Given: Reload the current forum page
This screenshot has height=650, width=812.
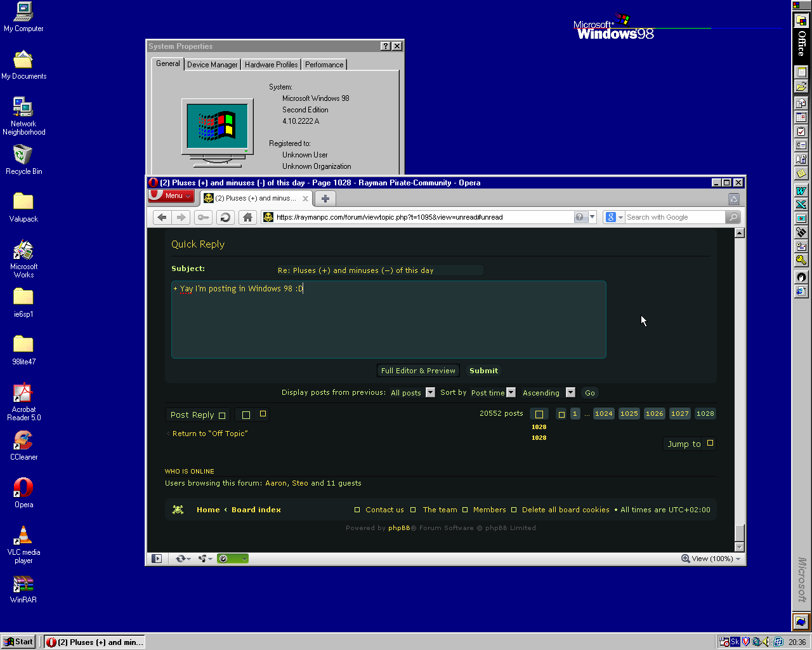Looking at the screenshot, I should (225, 217).
